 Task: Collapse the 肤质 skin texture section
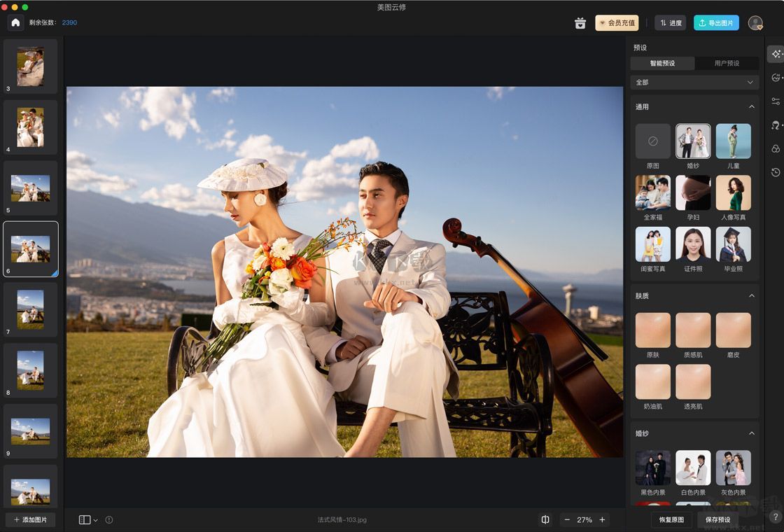tap(751, 296)
